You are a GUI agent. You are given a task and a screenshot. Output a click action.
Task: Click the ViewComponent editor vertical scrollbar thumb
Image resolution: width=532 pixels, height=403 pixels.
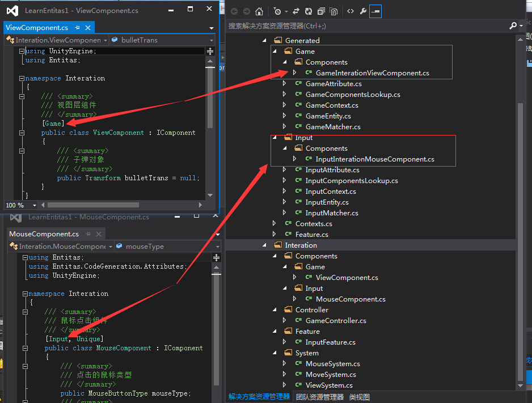[210, 97]
